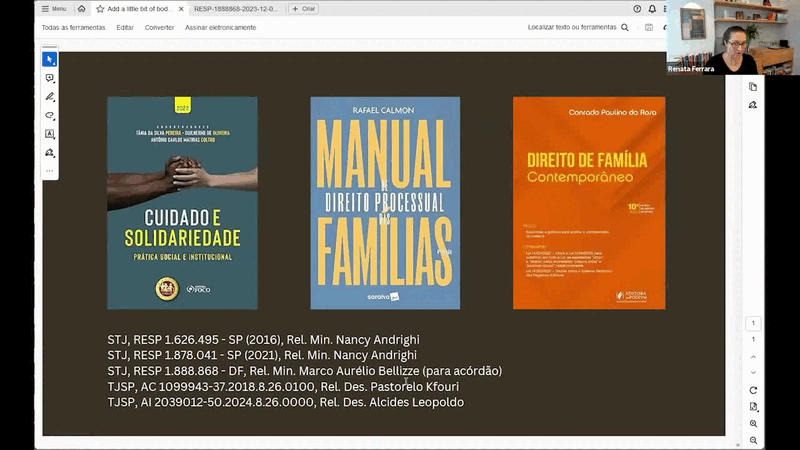Open the help question mark icon

(x=637, y=9)
